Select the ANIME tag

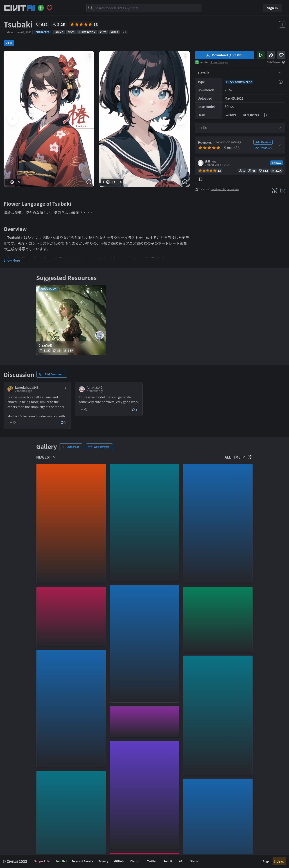tap(59, 32)
